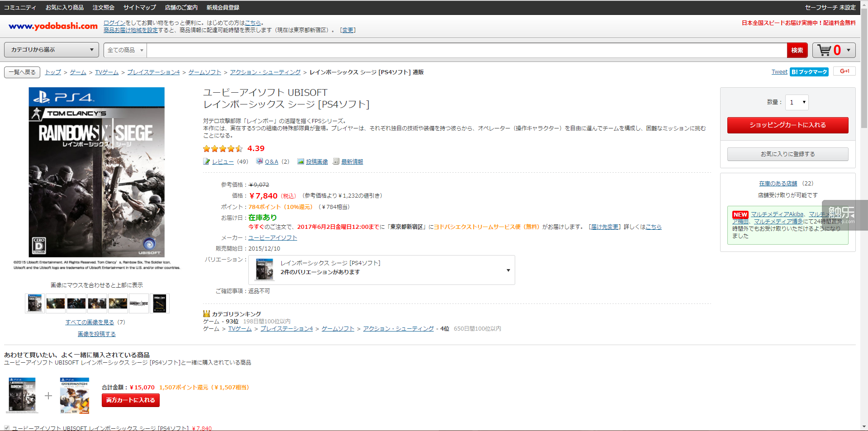Click the star rating icons
868x431 pixels.
(223, 149)
